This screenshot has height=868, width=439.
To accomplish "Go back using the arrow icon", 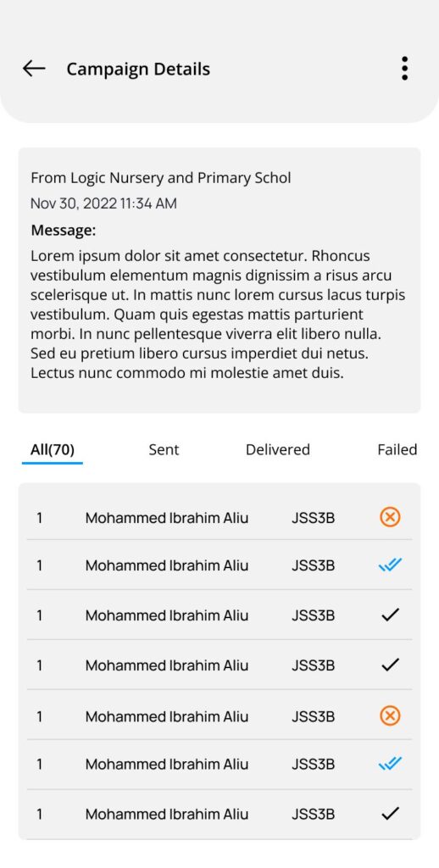I will point(34,69).
